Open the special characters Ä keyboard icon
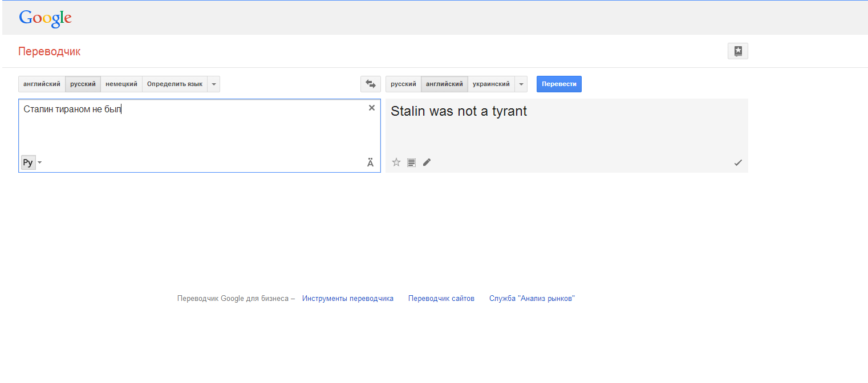This screenshot has width=868, height=383. tap(371, 163)
